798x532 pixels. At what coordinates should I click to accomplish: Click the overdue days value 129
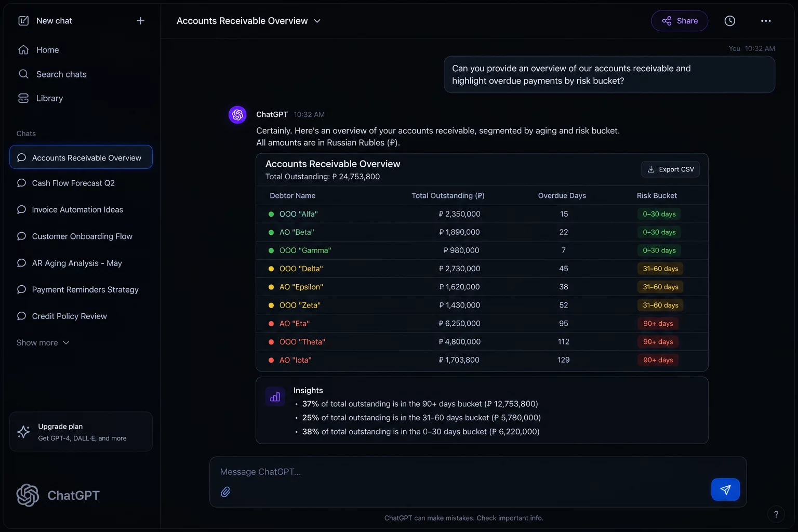coord(564,360)
